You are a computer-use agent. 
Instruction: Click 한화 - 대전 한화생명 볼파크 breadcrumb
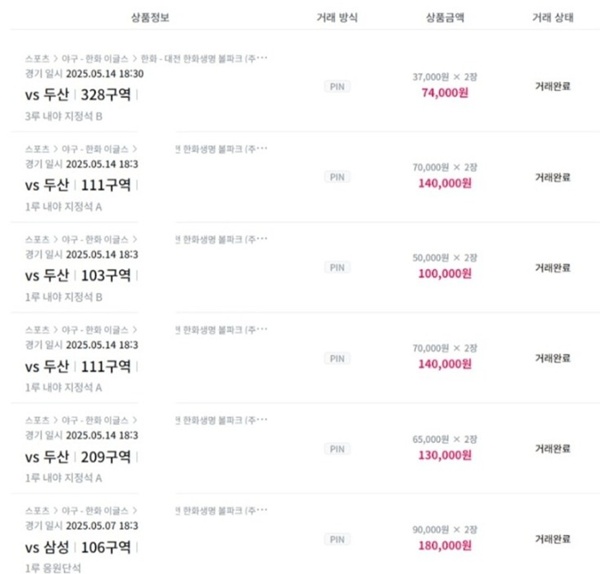click(204, 59)
